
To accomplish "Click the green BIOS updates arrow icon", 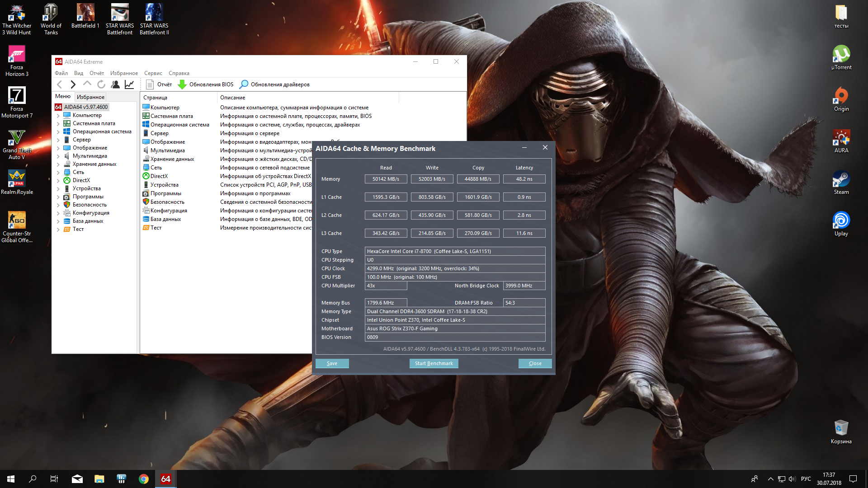I will [x=182, y=84].
